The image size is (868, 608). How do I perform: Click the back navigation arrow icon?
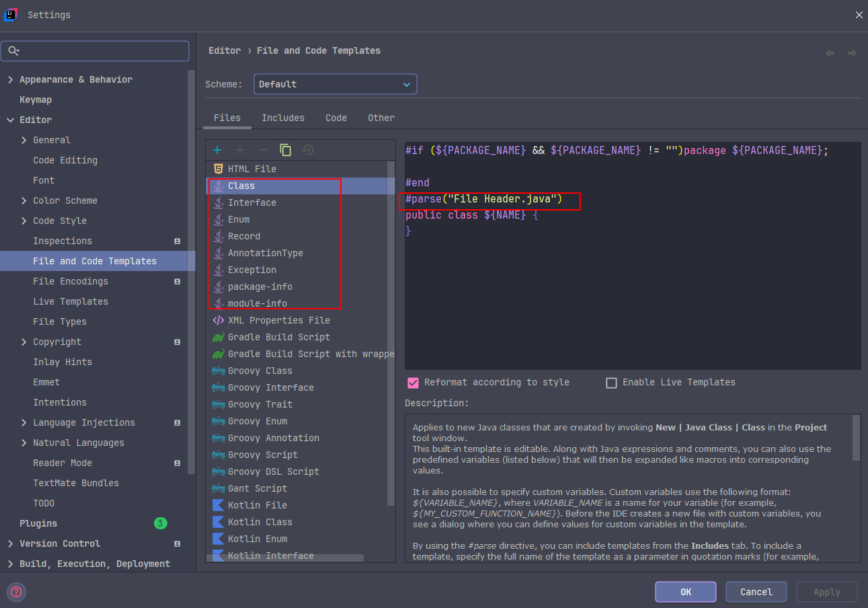pos(830,53)
